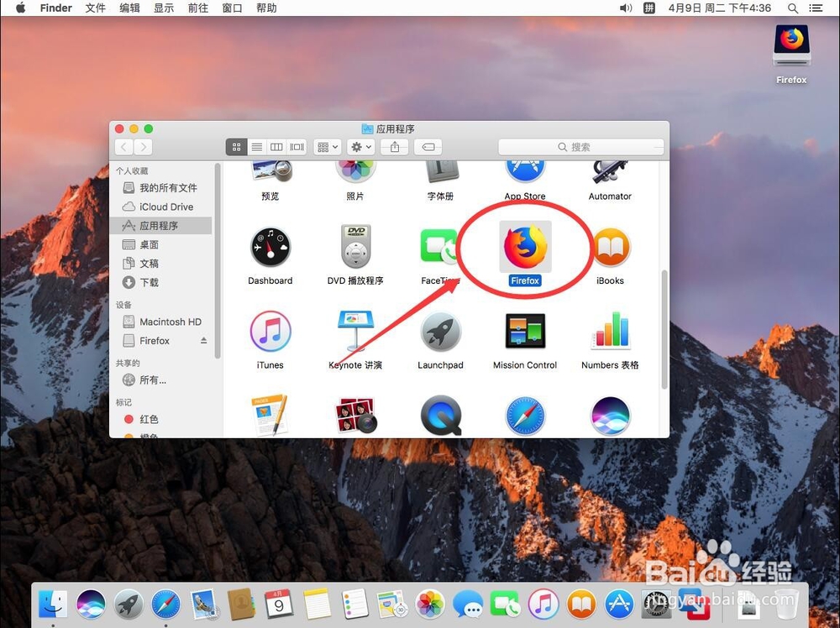Viewport: 840px width, 628px height.
Task: Select the Photo Booth app icon
Action: pyautogui.click(x=355, y=416)
